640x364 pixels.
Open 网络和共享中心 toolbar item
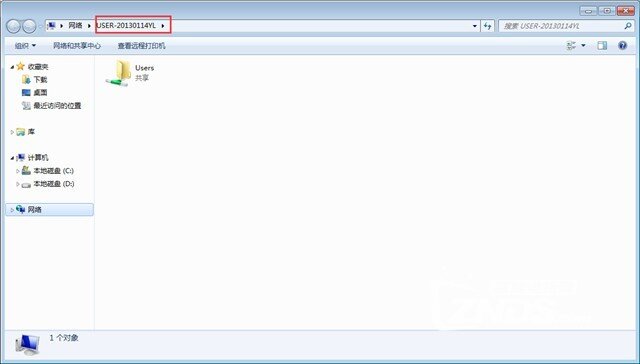pos(77,46)
